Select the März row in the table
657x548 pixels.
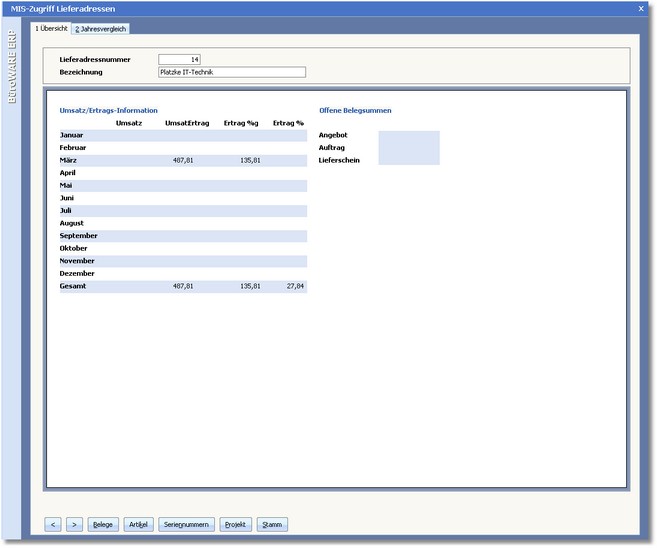point(182,160)
